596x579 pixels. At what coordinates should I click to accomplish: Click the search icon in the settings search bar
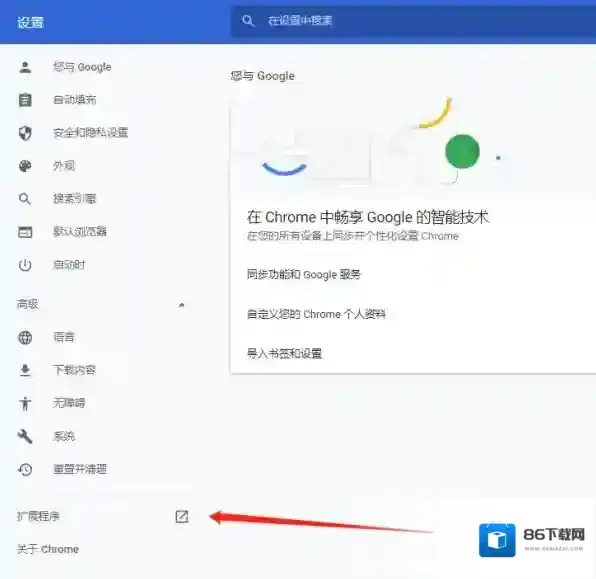coord(247,21)
